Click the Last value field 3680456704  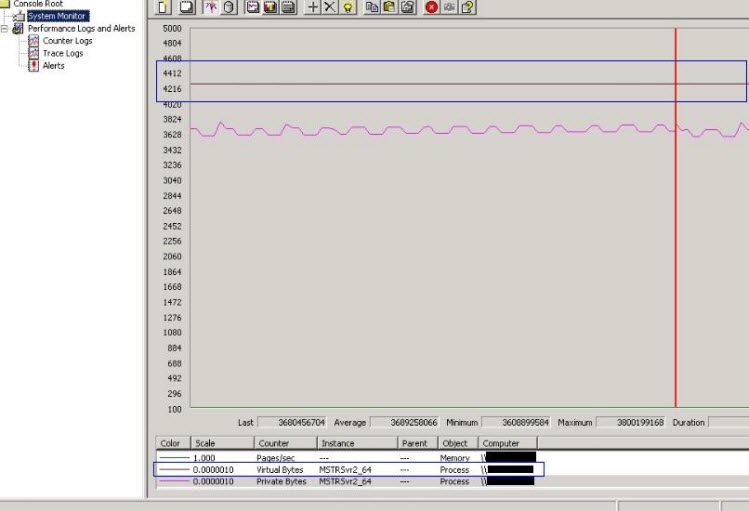pyautogui.click(x=292, y=423)
